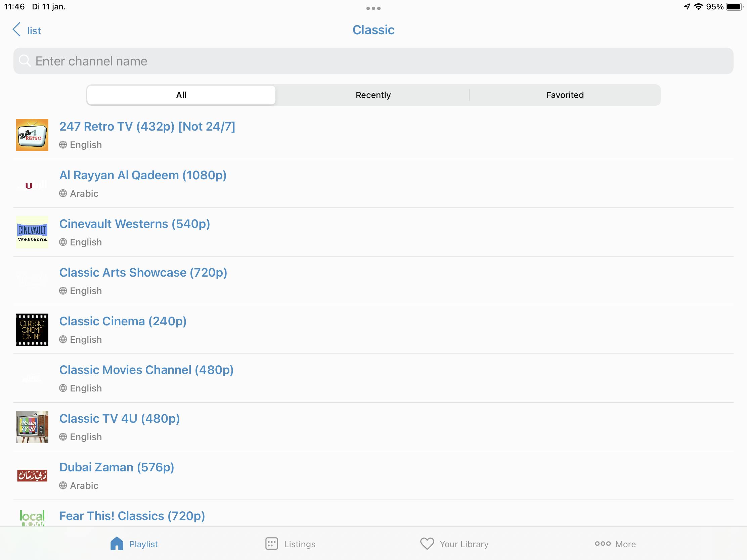This screenshot has width=747, height=560.
Task: Tap the 247 Retro TV logo
Action: [x=32, y=135]
